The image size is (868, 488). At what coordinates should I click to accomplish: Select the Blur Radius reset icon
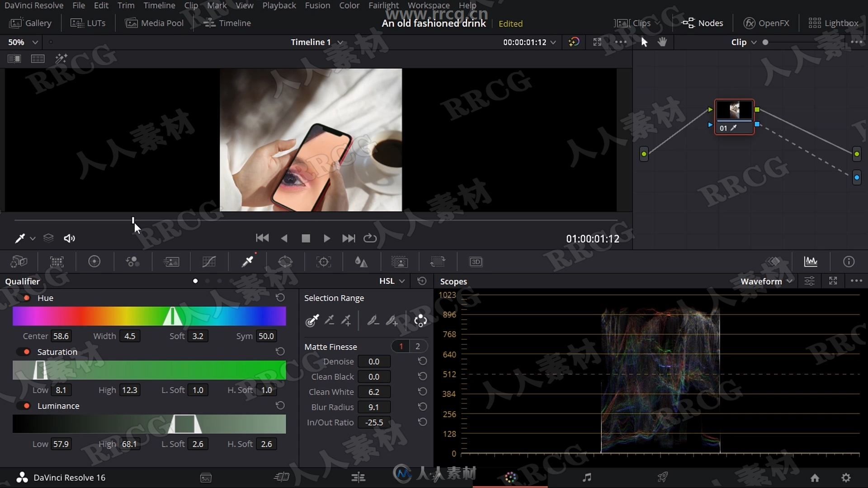click(x=423, y=407)
